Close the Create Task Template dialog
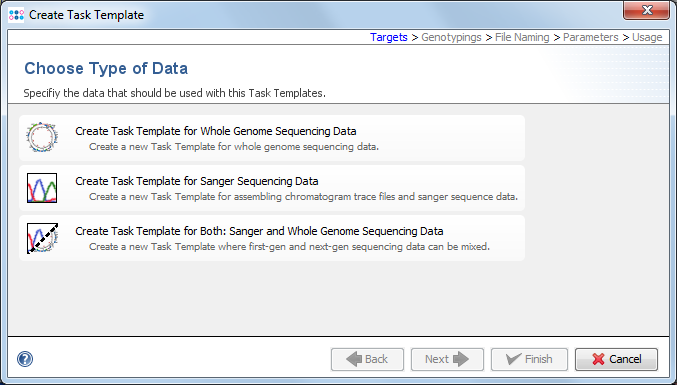The image size is (677, 385). 646,10
